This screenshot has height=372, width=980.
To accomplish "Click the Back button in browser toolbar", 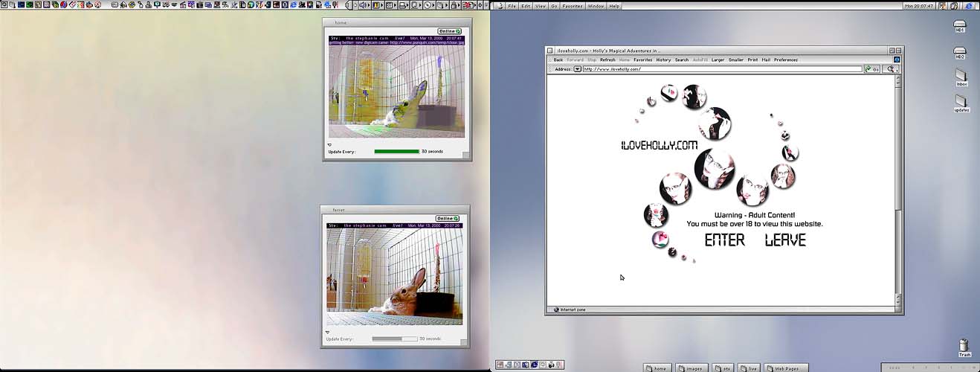I will point(558,60).
